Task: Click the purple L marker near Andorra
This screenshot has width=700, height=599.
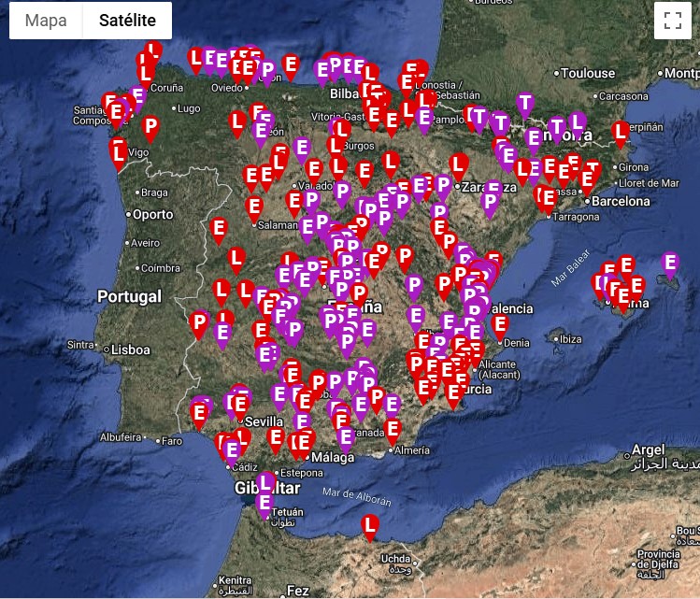Action: click(577, 121)
